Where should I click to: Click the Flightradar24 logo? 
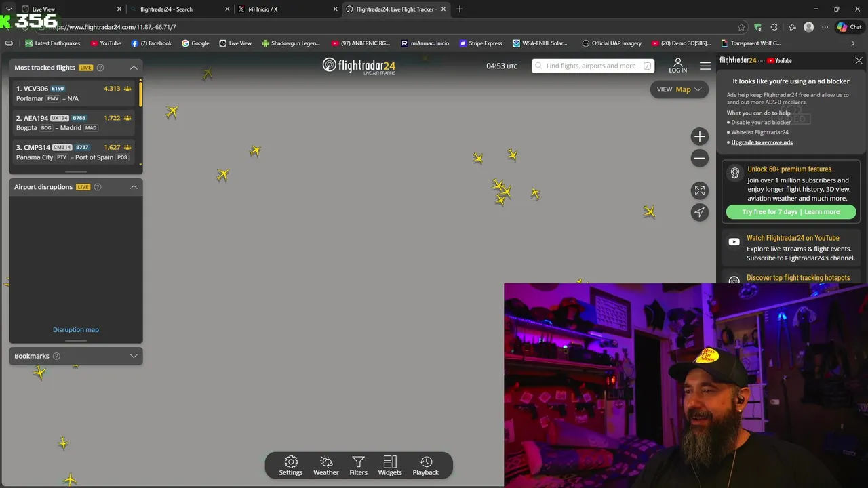point(359,66)
